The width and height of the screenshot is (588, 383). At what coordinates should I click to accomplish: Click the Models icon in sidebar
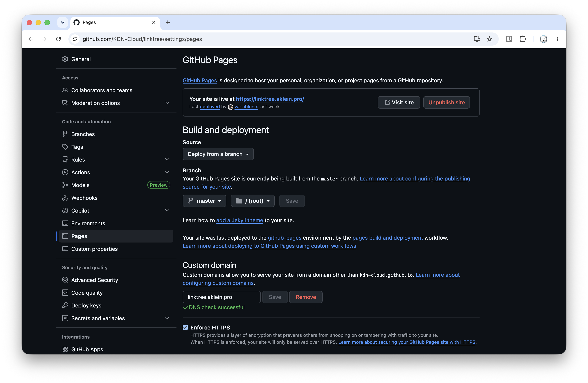click(x=65, y=185)
